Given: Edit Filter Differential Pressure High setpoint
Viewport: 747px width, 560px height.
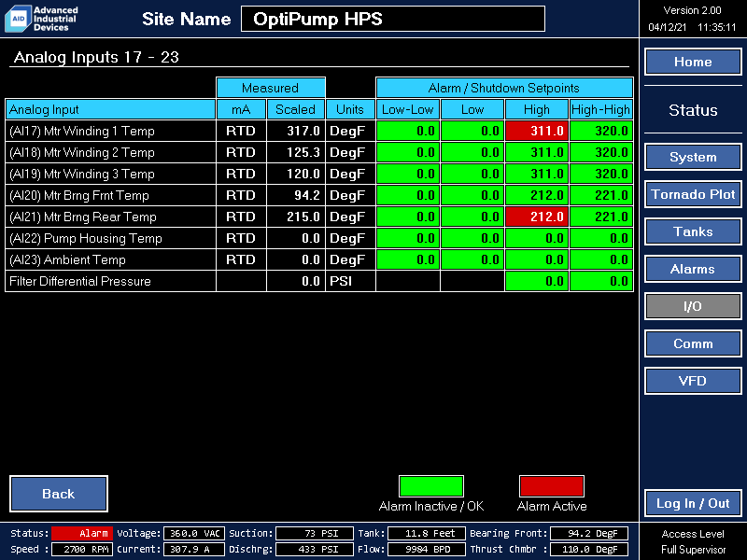Looking at the screenshot, I should click(537, 281).
